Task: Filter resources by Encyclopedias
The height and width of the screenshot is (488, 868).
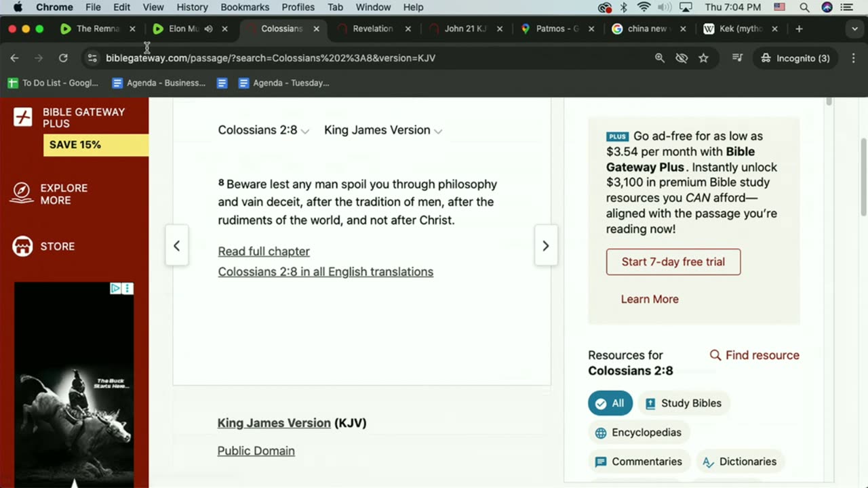Action: point(638,432)
